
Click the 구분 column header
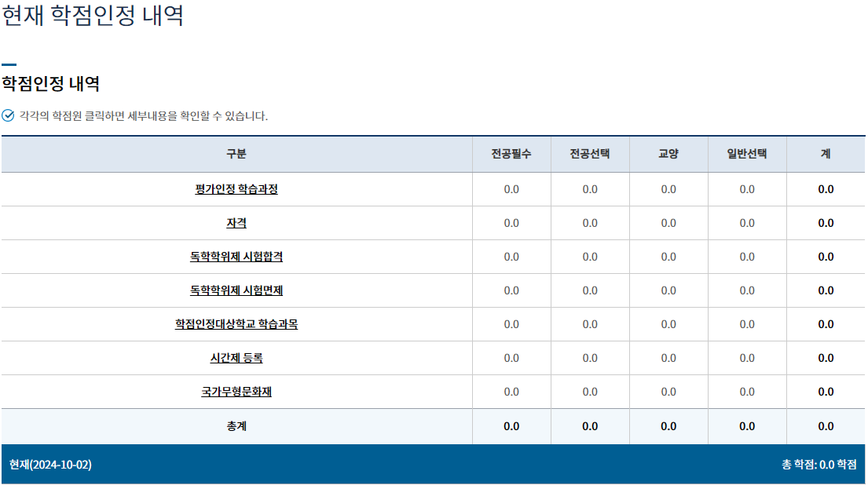click(236, 154)
